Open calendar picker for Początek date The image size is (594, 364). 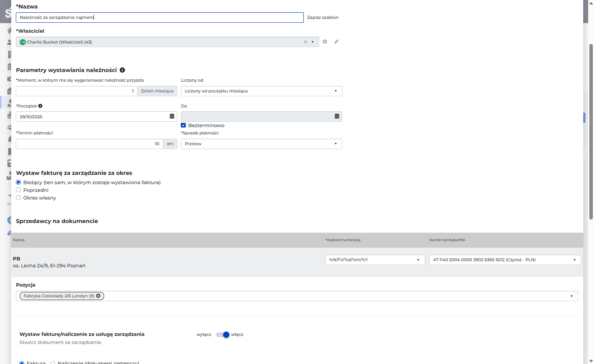pyautogui.click(x=172, y=116)
